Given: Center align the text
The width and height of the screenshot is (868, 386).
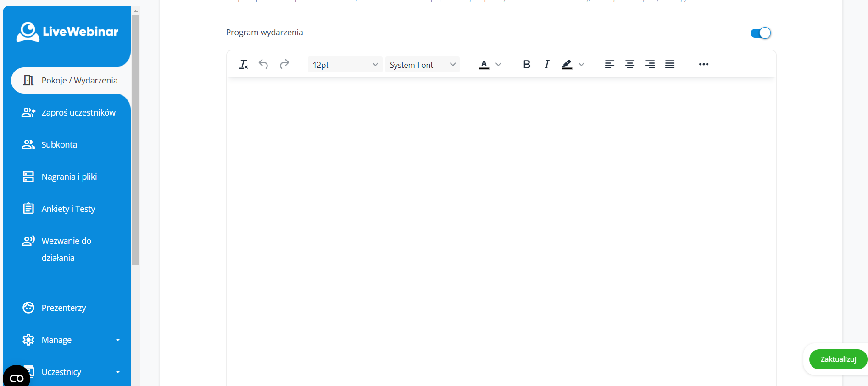Looking at the screenshot, I should point(629,65).
